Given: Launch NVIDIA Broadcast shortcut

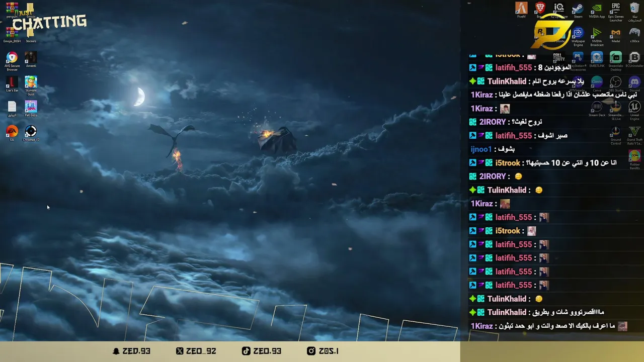Looking at the screenshot, I should pyautogui.click(x=597, y=36).
